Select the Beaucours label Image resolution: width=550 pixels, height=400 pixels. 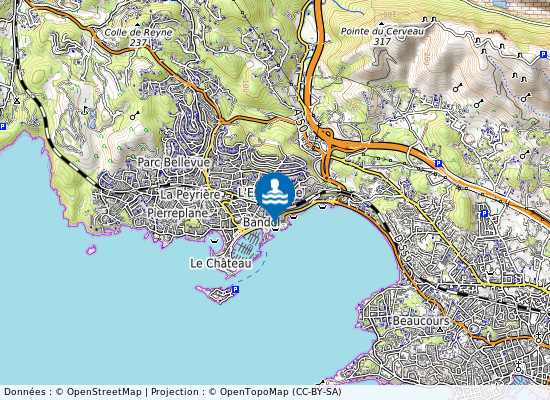point(421,321)
